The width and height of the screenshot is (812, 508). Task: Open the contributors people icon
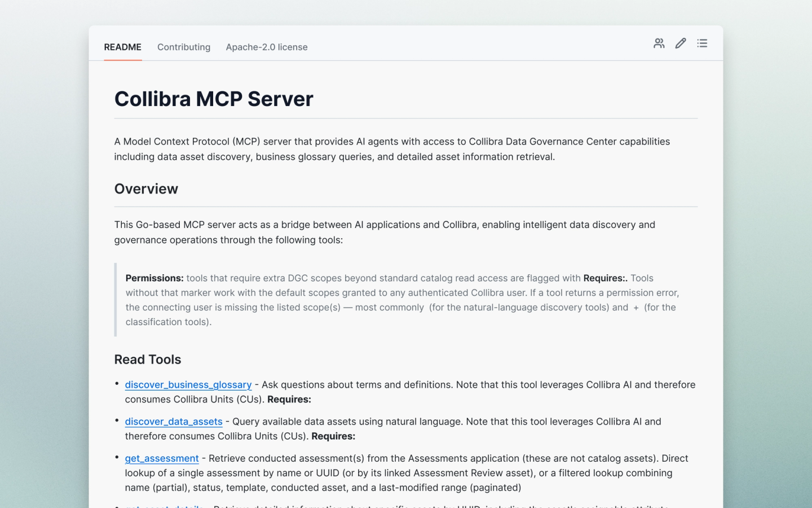pyautogui.click(x=659, y=43)
